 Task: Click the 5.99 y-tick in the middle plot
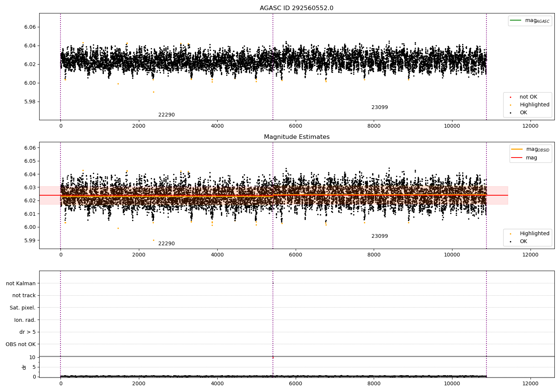(x=30, y=240)
